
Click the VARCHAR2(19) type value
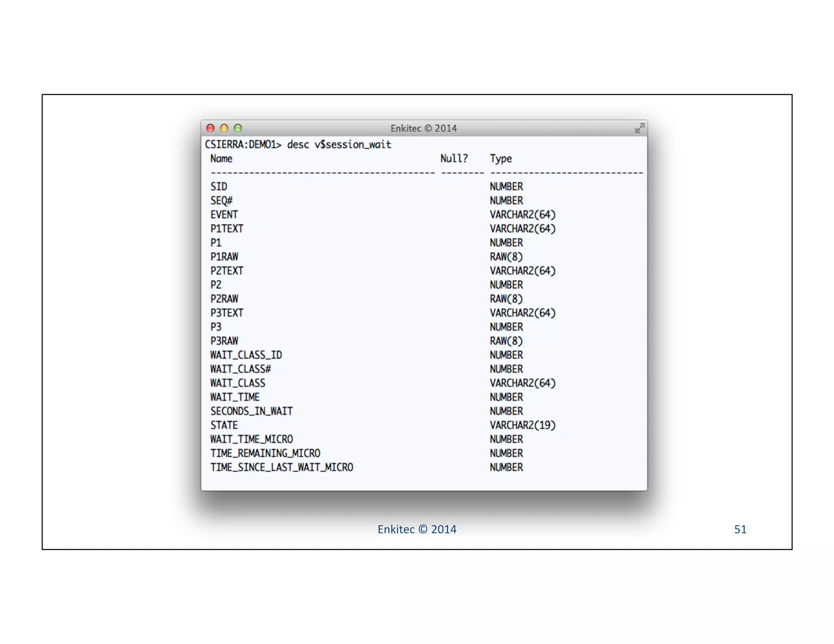(522, 425)
